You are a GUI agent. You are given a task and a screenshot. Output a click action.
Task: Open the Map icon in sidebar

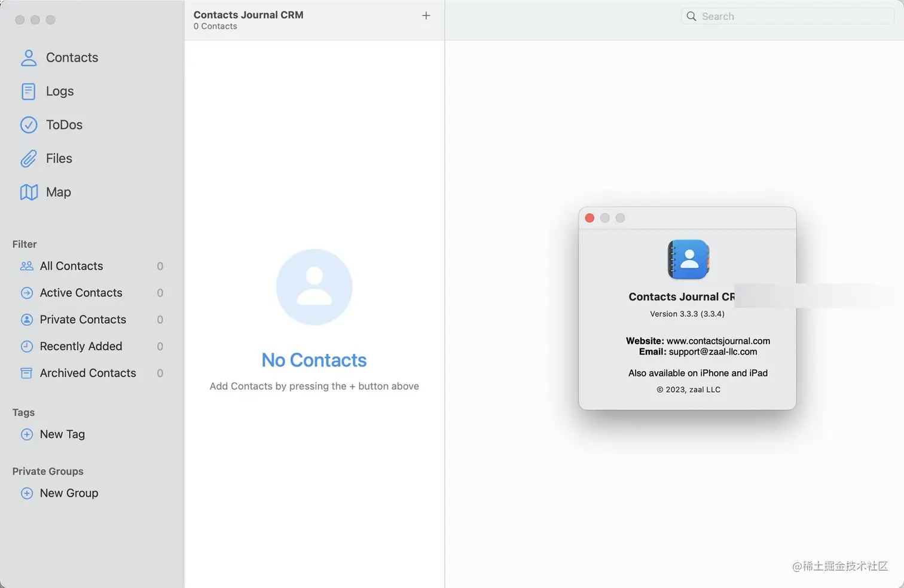pyautogui.click(x=29, y=192)
